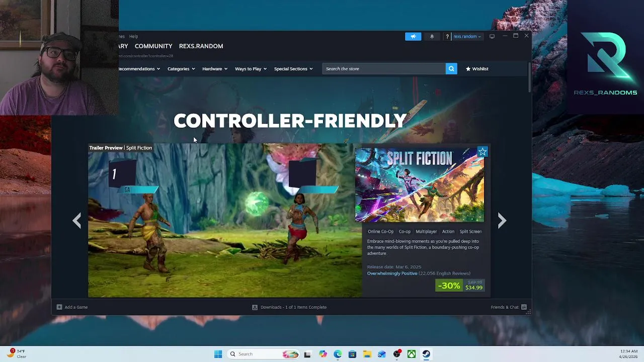The width and height of the screenshot is (644, 362).
Task: Click the Release date: Mar 6, 2025 text
Action: tap(394, 267)
